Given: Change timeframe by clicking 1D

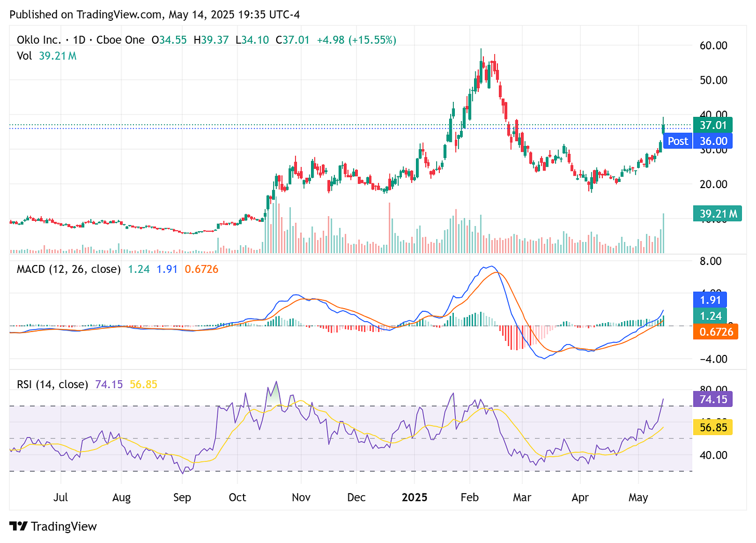Looking at the screenshot, I should click(79, 39).
